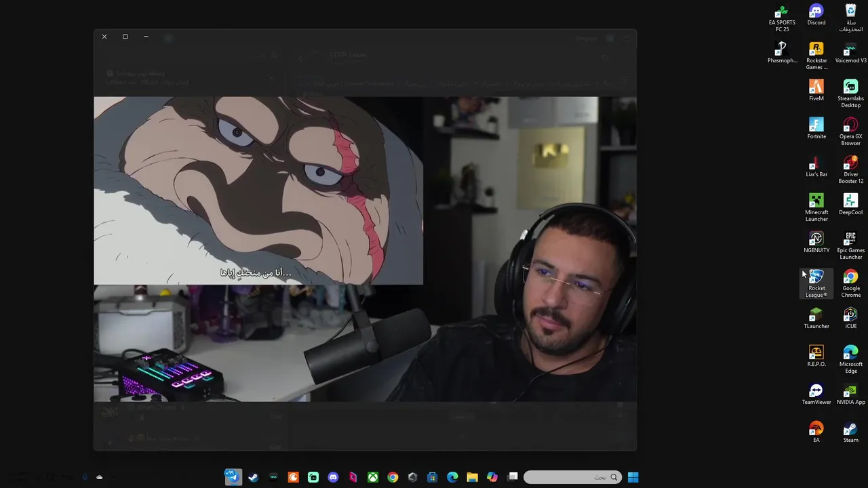Maximize the media viewer window
868x488 pixels.
[x=125, y=37]
